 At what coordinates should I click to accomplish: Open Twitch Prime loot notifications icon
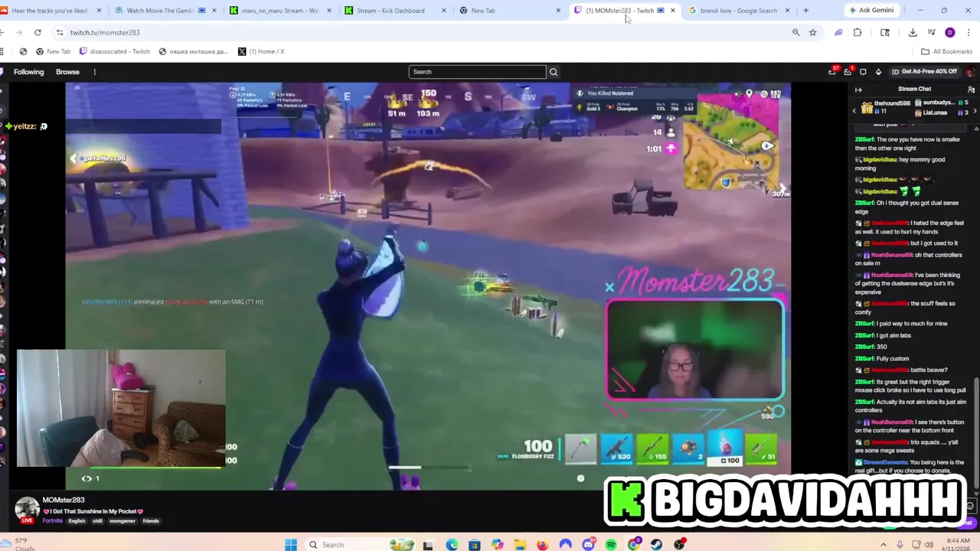(832, 71)
